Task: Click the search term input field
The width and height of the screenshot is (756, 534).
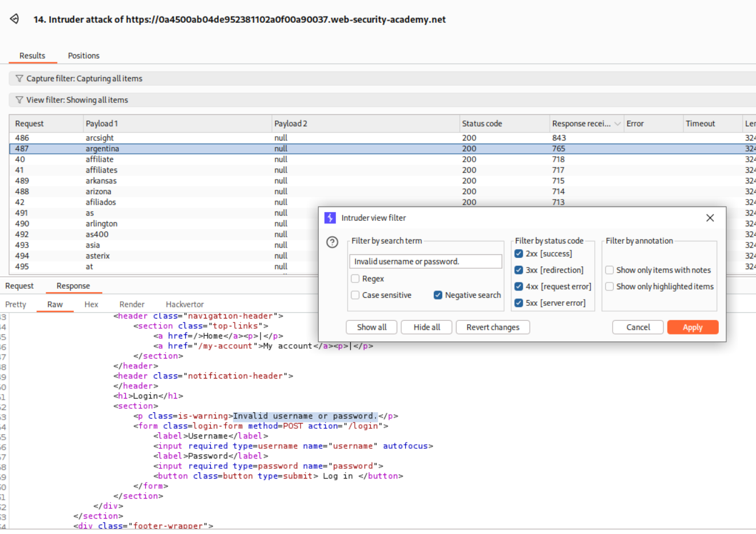Action: 425,262
